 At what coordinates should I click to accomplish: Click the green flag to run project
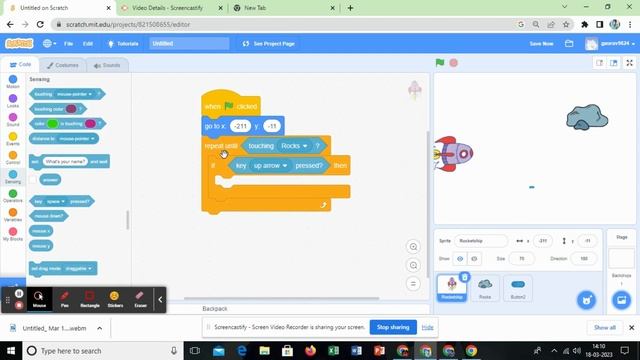(x=440, y=63)
